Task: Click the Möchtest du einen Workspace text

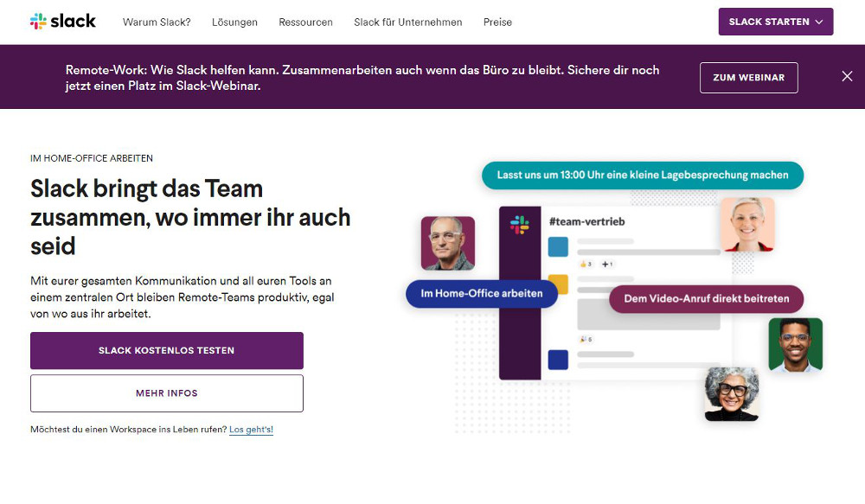Action: [x=129, y=429]
